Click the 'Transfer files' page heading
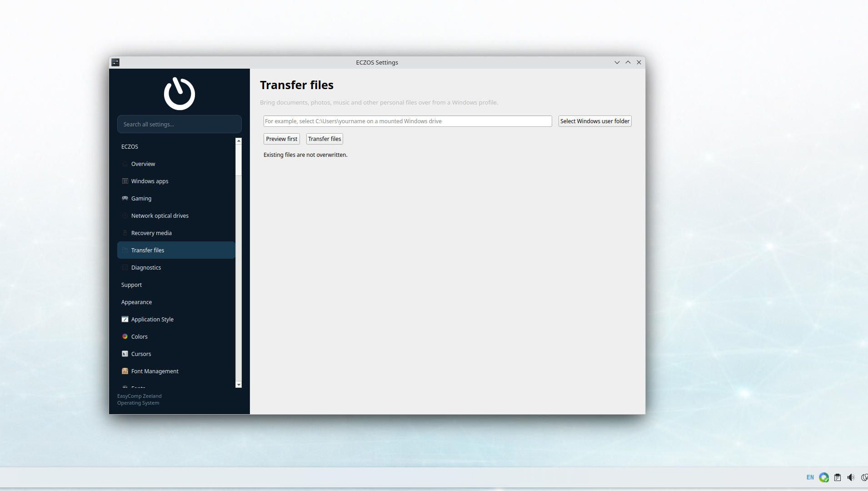The image size is (868, 491). pos(297,85)
